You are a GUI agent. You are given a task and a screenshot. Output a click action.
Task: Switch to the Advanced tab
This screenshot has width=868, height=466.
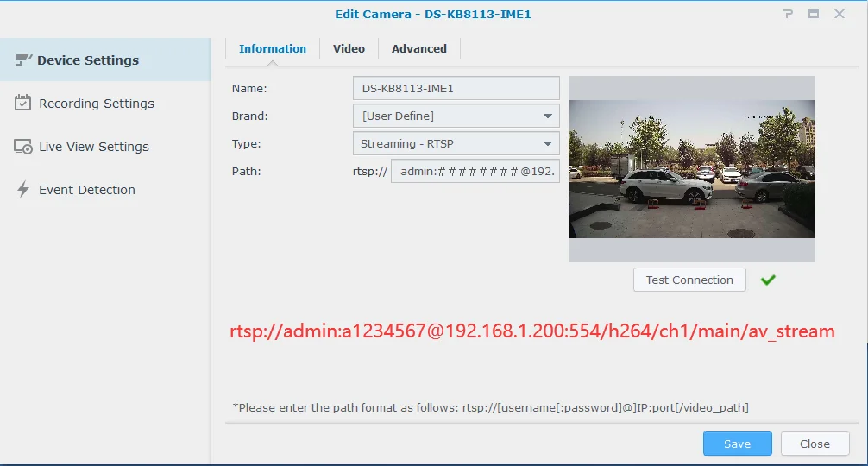(x=419, y=48)
